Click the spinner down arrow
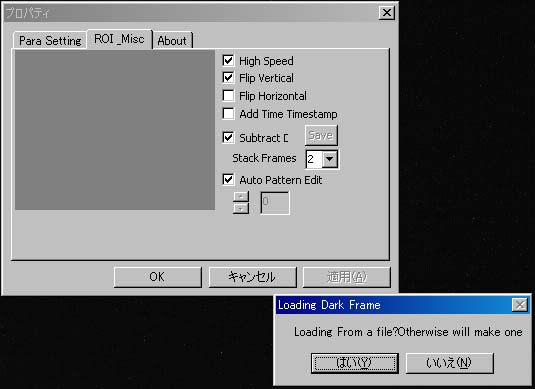Viewport: 535px width, 389px height. point(241,208)
